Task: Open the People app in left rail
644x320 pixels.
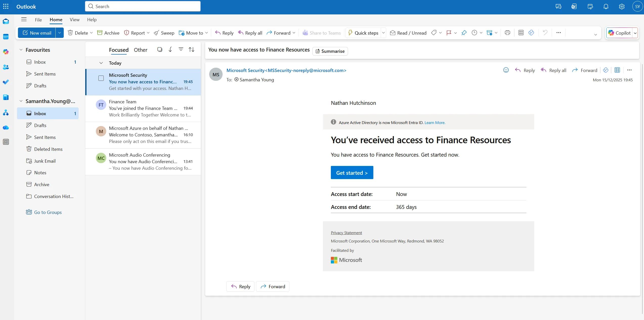Action: tap(6, 67)
